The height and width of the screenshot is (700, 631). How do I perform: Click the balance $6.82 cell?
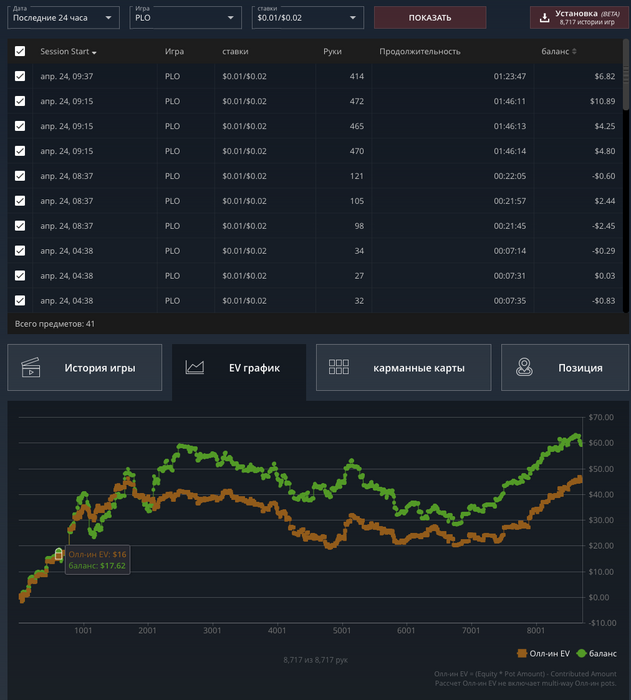605,76
